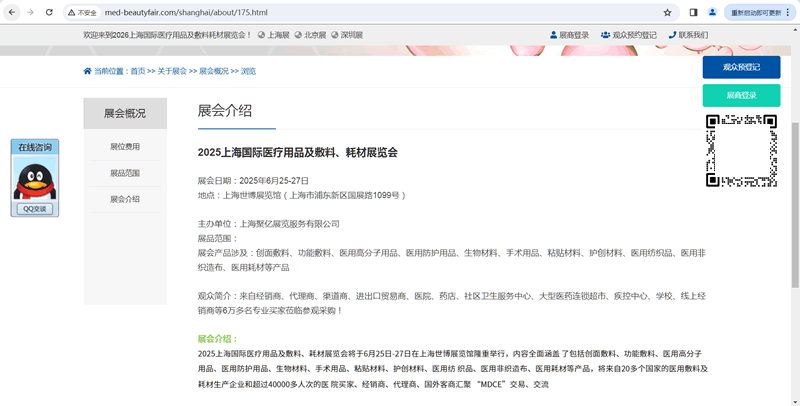Click the 不安全 site security indicator
Screen dimensions: 800x406
(82, 12)
